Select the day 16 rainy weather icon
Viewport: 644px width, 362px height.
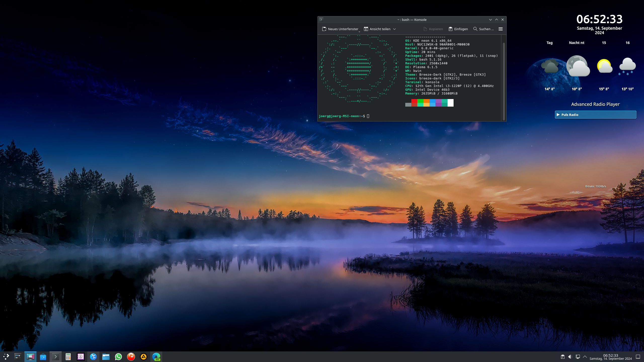coord(627,66)
